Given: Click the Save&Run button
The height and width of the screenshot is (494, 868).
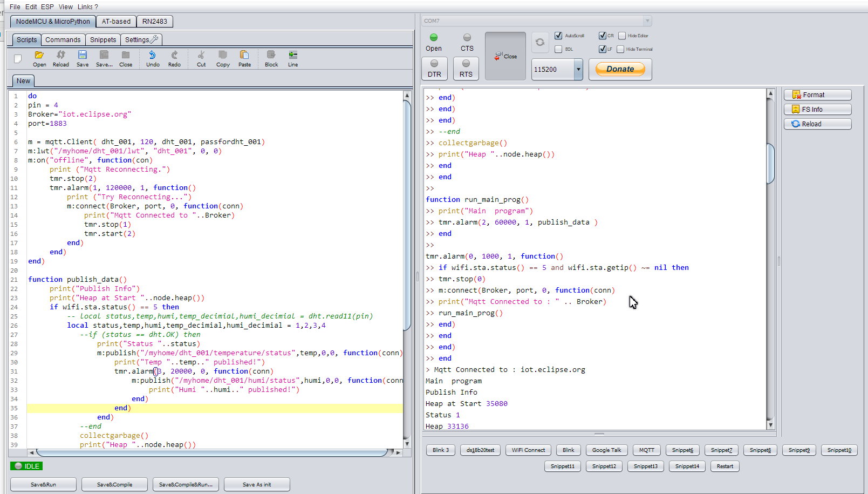Looking at the screenshot, I should click(43, 484).
